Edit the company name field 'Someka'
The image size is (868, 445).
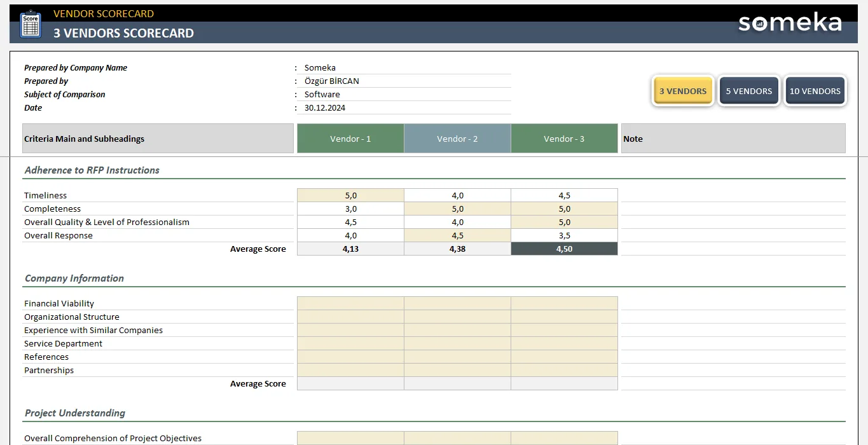(407, 67)
